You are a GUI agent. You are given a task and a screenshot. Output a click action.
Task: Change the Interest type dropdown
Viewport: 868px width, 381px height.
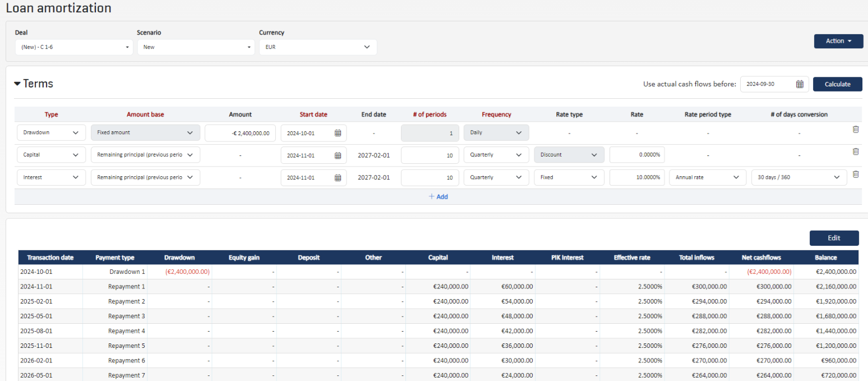point(51,177)
